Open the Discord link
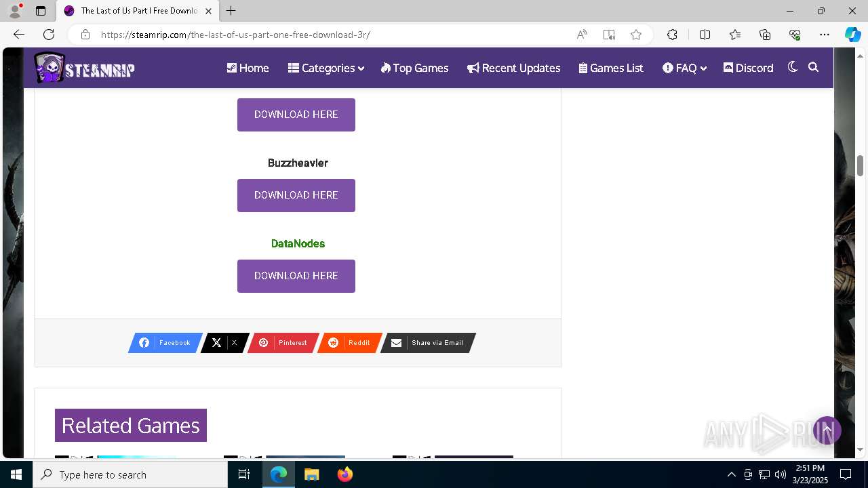Screen dimensions: 868x488 749,68
